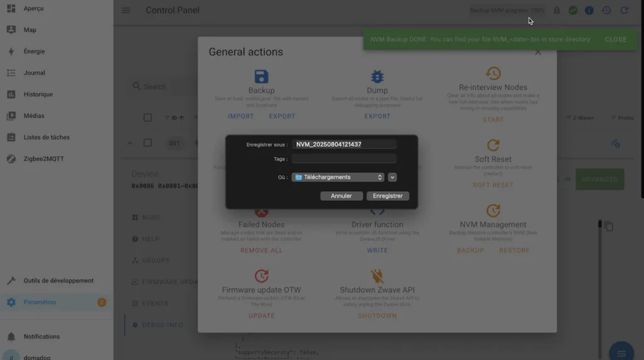Click the Soft Reset circular arrow icon
This screenshot has height=360, width=644.
coord(493,145)
